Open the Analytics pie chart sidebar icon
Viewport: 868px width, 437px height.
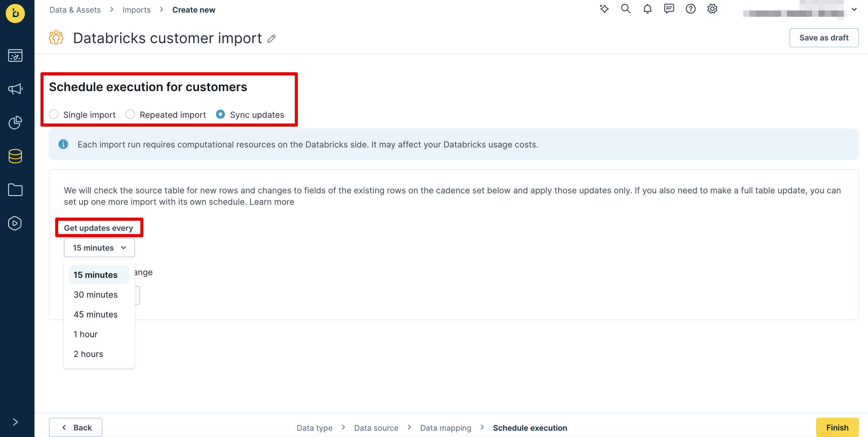[x=15, y=123]
